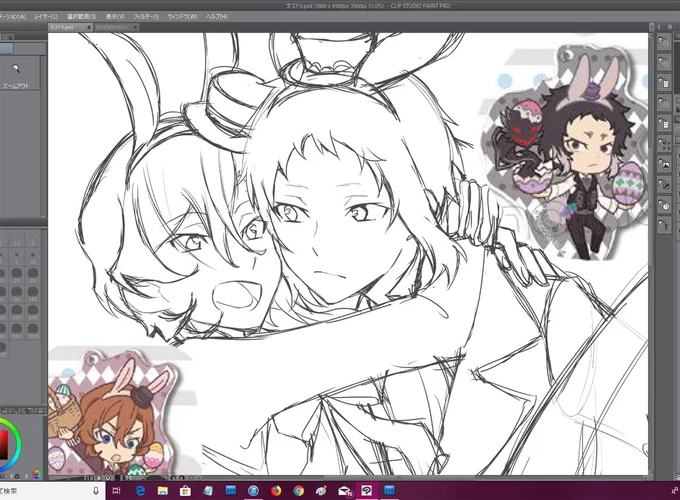Screen dimensions: 680x500
Task: Click the zoom out icon below canvas
Action: coord(100,478)
